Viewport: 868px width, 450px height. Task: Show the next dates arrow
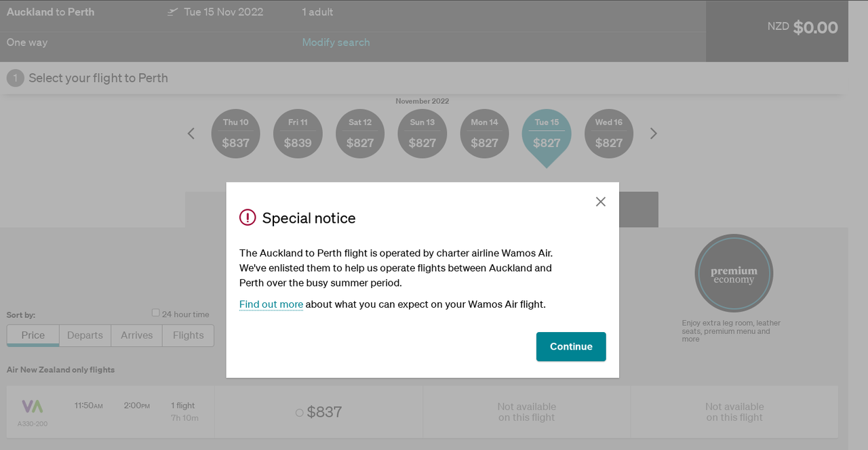pyautogui.click(x=654, y=134)
